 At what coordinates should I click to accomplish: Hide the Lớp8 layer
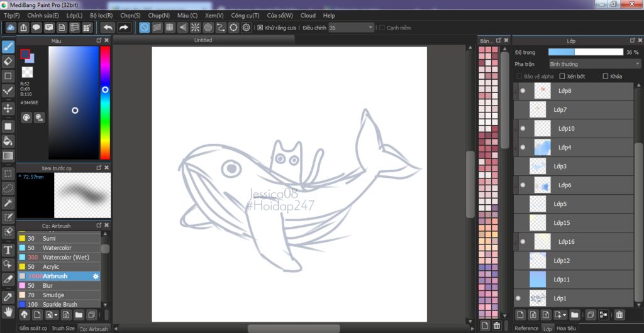pyautogui.click(x=522, y=91)
